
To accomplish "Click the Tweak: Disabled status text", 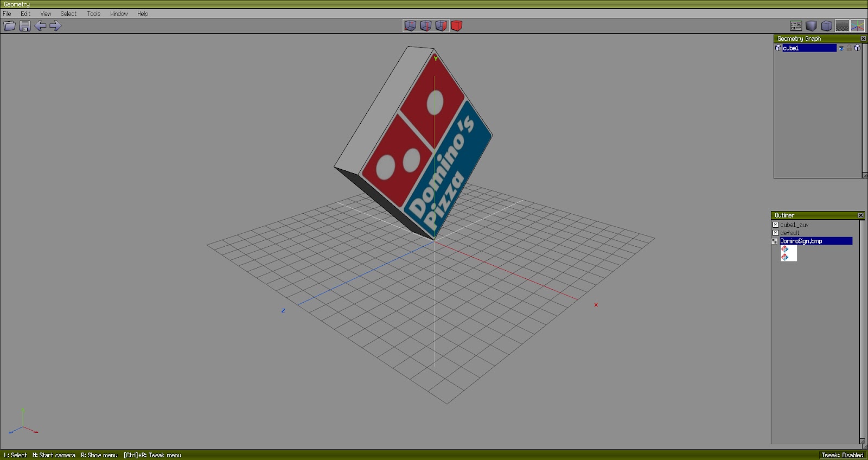I will tap(842, 455).
